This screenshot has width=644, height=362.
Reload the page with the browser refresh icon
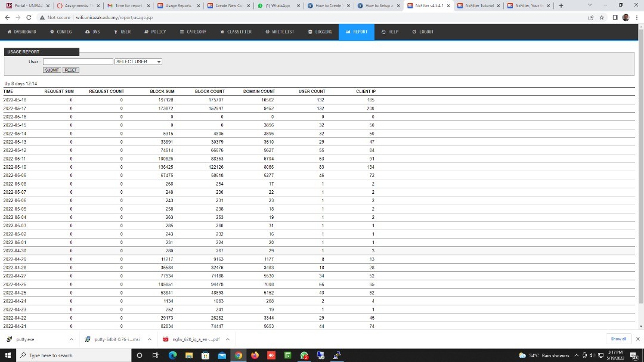pyautogui.click(x=29, y=17)
